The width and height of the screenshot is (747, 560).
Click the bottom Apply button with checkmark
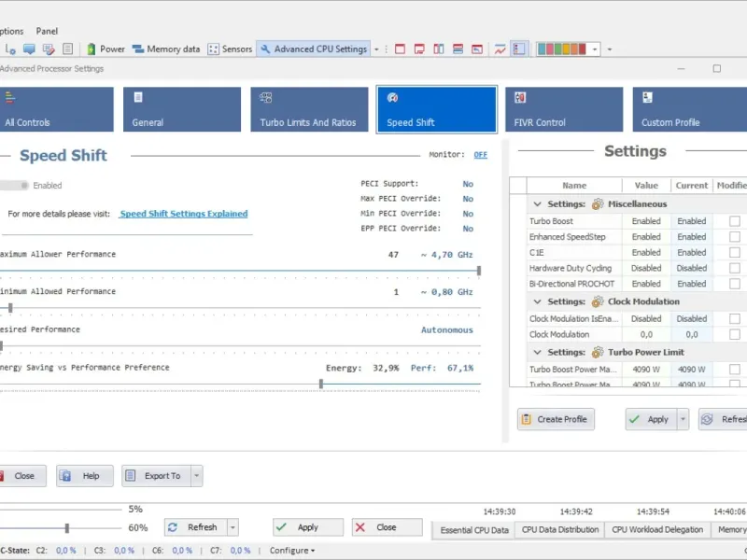[x=308, y=527]
